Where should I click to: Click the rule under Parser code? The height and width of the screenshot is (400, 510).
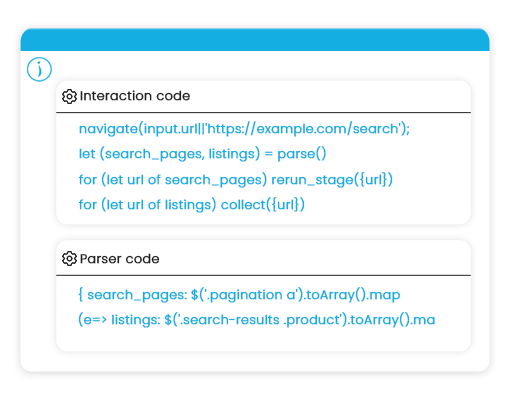click(263, 275)
